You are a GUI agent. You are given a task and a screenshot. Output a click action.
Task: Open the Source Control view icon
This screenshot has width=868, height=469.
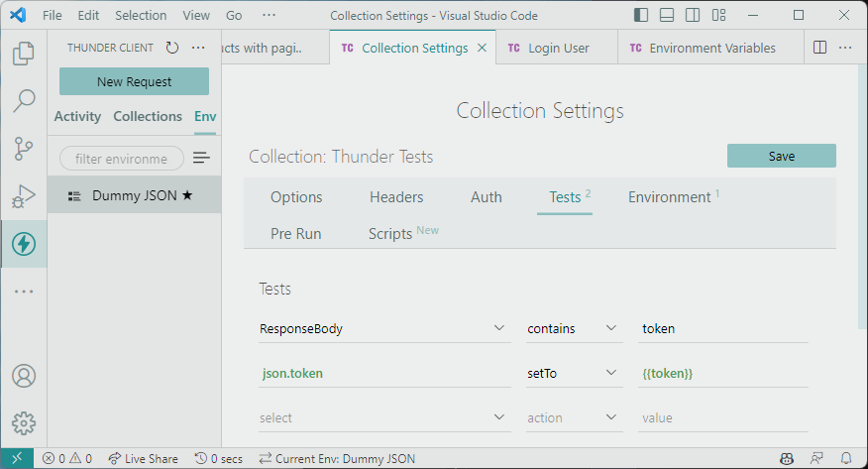coord(23,149)
